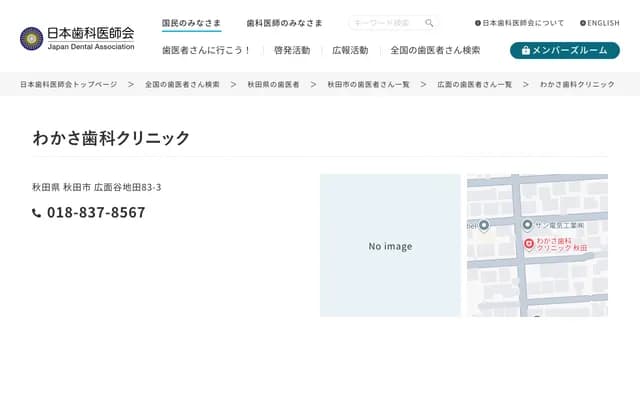Open the 広報活動 menu item

(x=350, y=50)
